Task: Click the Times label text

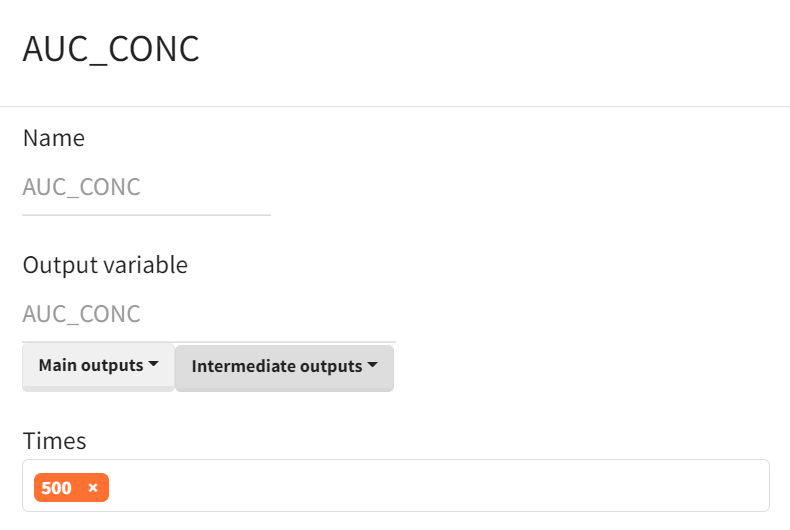Action: pyautogui.click(x=55, y=440)
